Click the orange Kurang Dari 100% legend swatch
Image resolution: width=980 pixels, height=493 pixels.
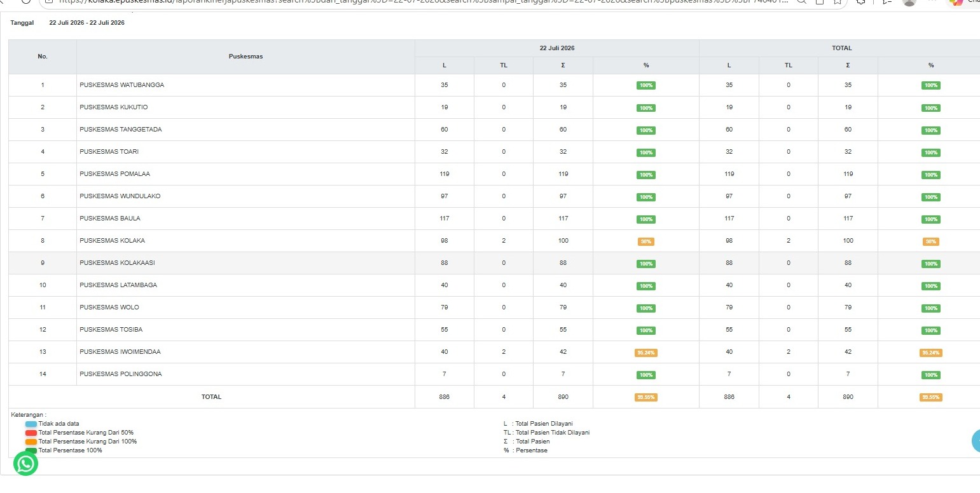pyautogui.click(x=31, y=442)
